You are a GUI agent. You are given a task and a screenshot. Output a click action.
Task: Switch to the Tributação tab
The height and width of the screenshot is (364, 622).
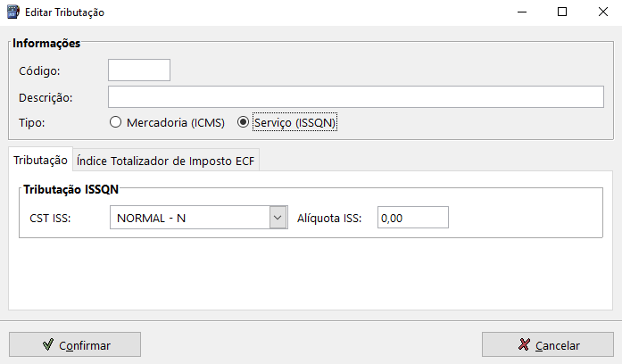(40, 161)
